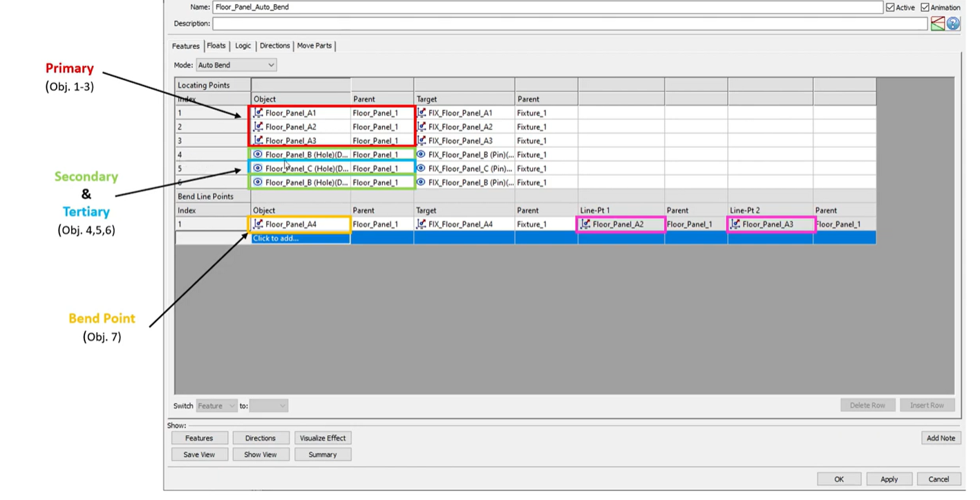Toggle the hole icon on Floor_Panel_B row
The width and height of the screenshot is (980, 500).
[257, 154]
